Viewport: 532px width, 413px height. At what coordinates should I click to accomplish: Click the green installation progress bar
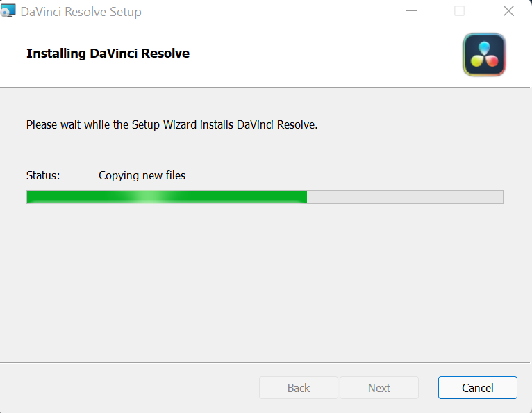tap(265, 197)
